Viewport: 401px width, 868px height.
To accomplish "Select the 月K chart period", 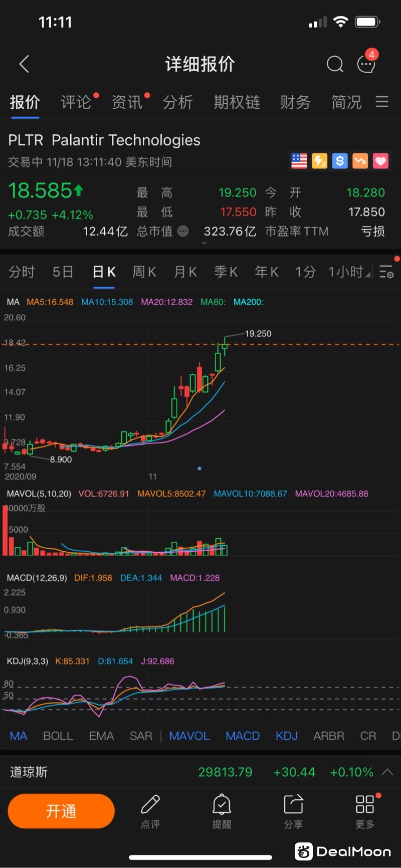I will pos(185,272).
